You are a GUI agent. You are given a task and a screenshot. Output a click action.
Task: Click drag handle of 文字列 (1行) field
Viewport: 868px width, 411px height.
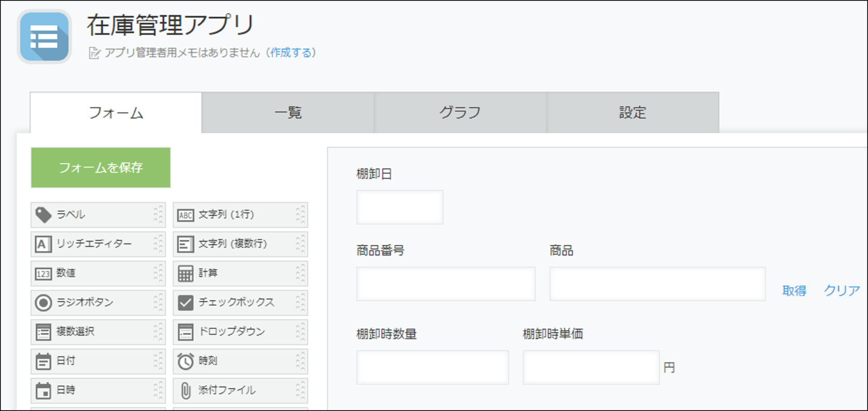(300, 215)
